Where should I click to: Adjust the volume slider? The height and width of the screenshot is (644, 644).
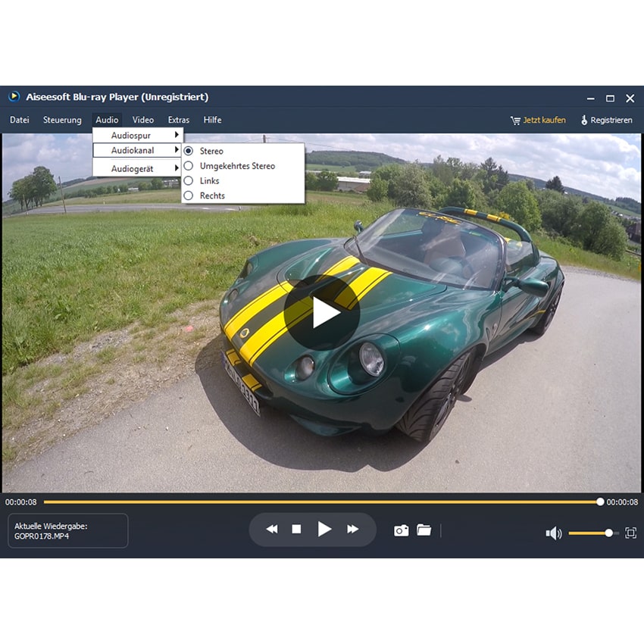592,533
